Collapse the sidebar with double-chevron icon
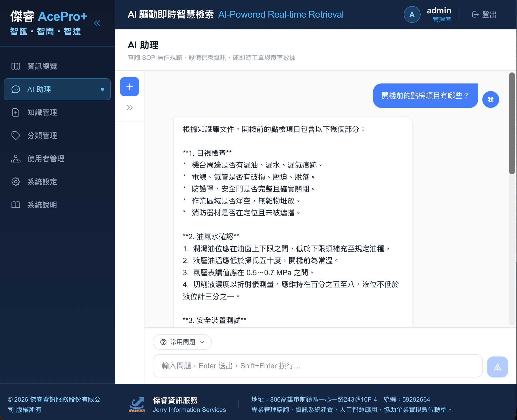The height and width of the screenshot is (420, 517). (x=97, y=23)
